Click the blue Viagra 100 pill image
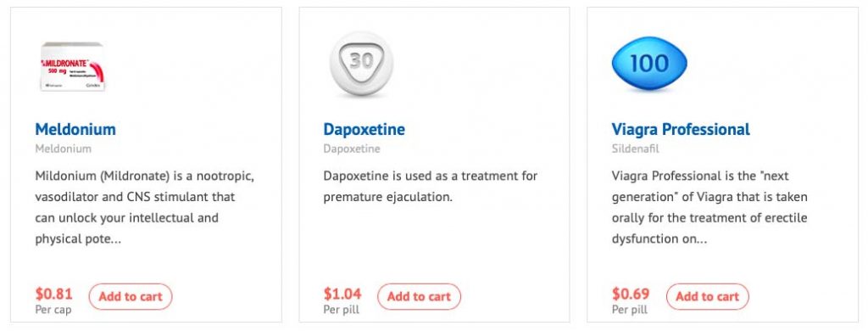Image resolution: width=868 pixels, height=331 pixels. click(648, 64)
